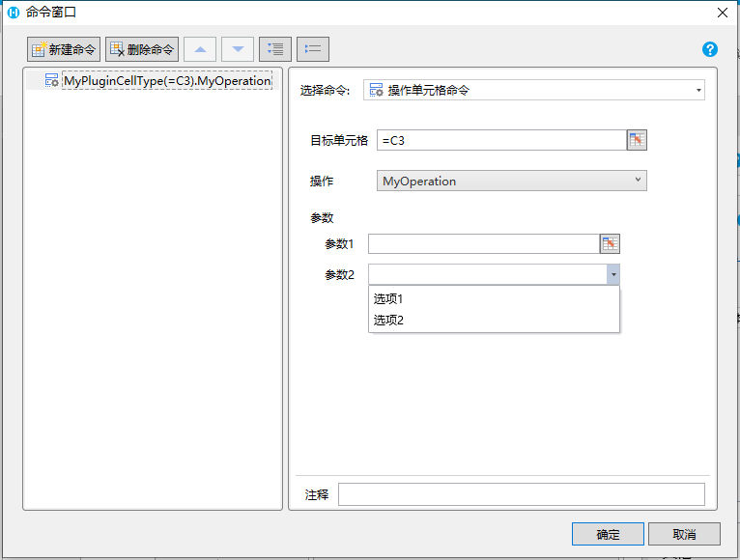Image resolution: width=740 pixels, height=560 pixels.
Task: Cancel with the 取消 button
Action: pyautogui.click(x=684, y=534)
